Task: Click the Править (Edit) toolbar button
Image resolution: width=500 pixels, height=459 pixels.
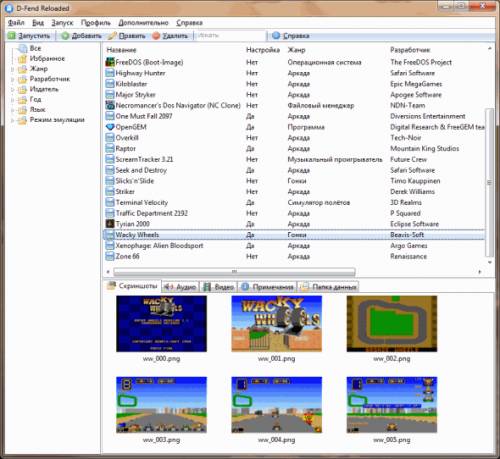Action: point(127,36)
